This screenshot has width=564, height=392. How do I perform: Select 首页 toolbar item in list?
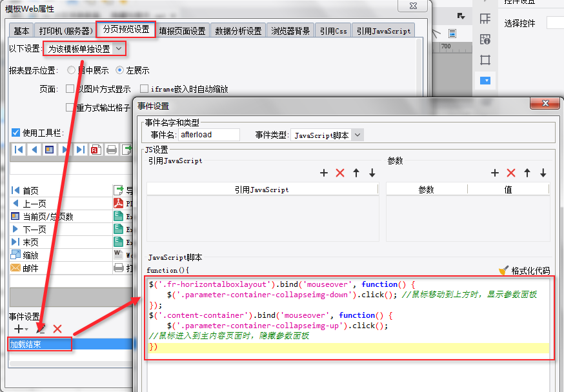pos(61,190)
